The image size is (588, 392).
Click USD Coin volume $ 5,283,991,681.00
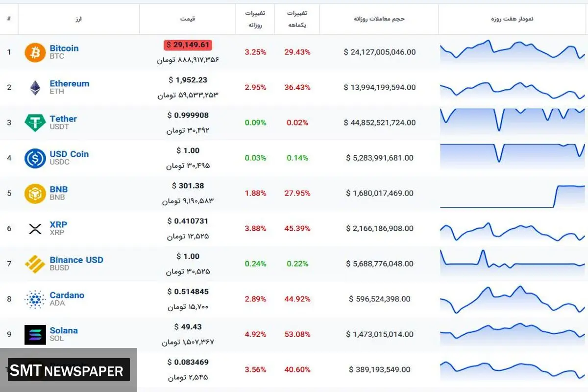coord(379,158)
